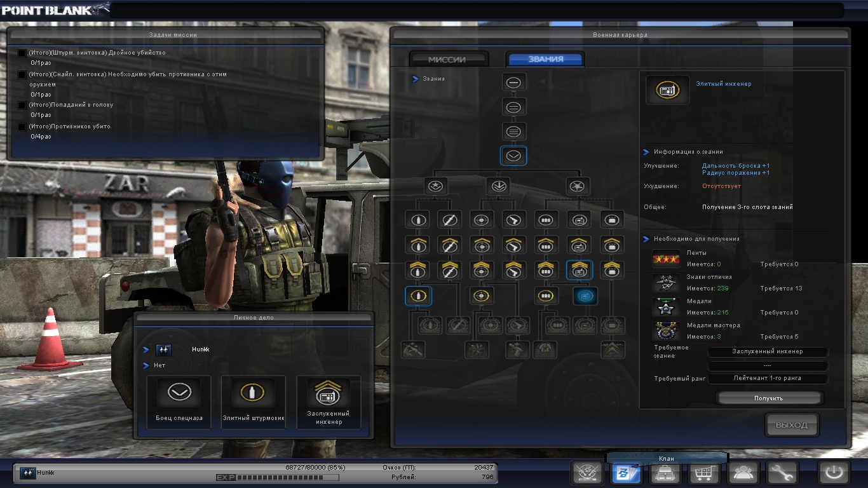Click the orange Отсутствует text
Viewport: 868px width, 488px height.
click(x=721, y=186)
